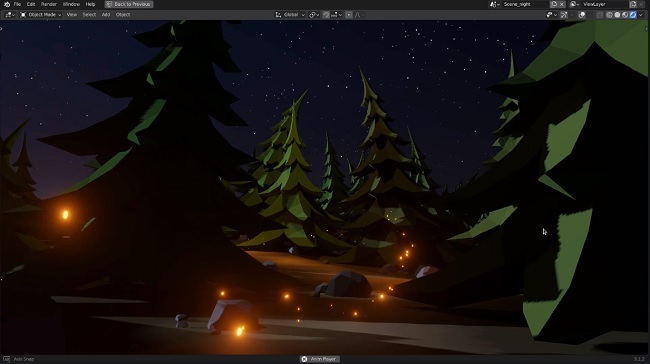
Task: Open the transform pivot point dropdown
Action: (x=314, y=15)
